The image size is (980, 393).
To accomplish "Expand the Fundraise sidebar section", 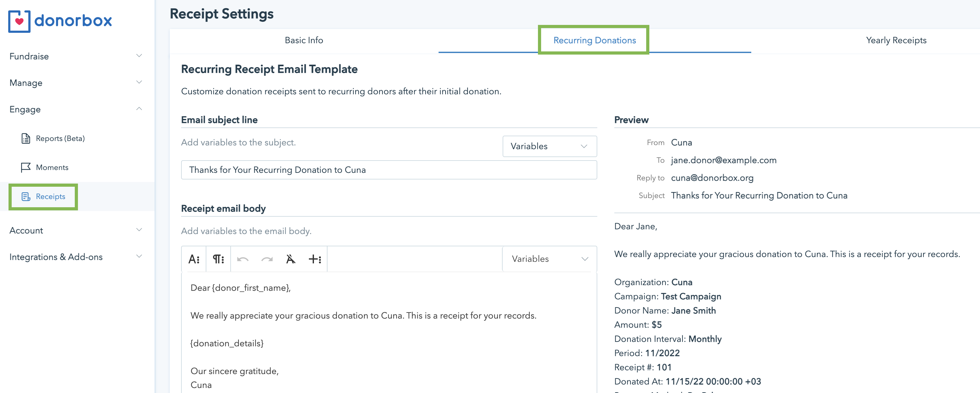I will (139, 56).
